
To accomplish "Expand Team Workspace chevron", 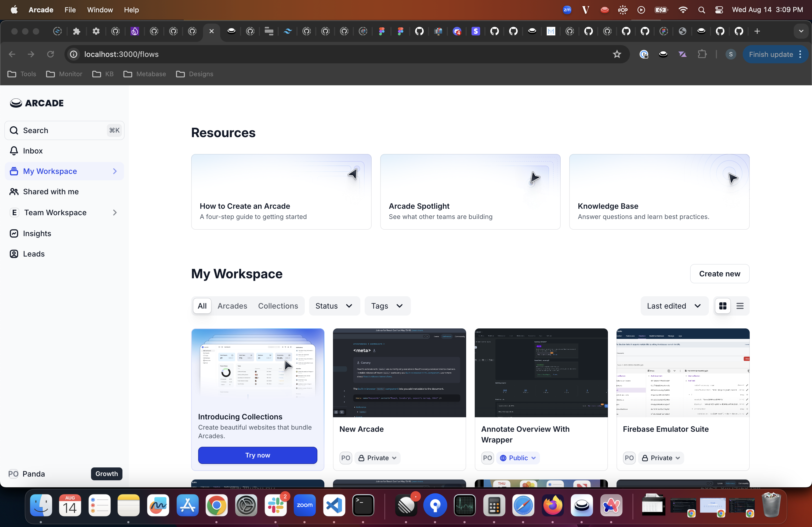I will (115, 212).
